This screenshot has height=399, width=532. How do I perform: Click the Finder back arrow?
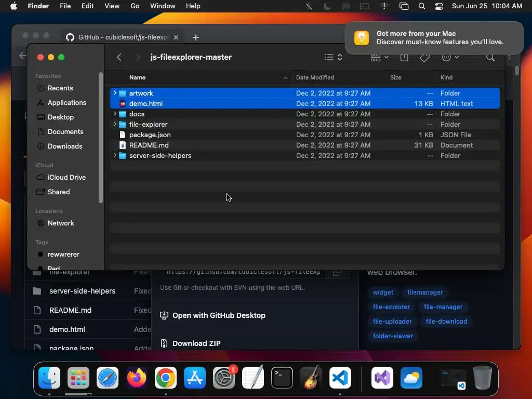(119, 57)
